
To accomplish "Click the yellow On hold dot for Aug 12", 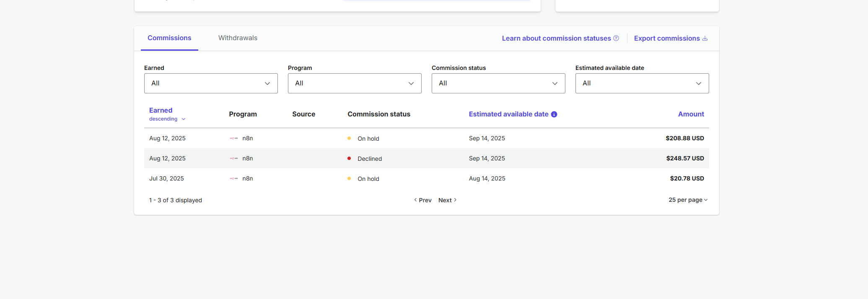I will (349, 138).
